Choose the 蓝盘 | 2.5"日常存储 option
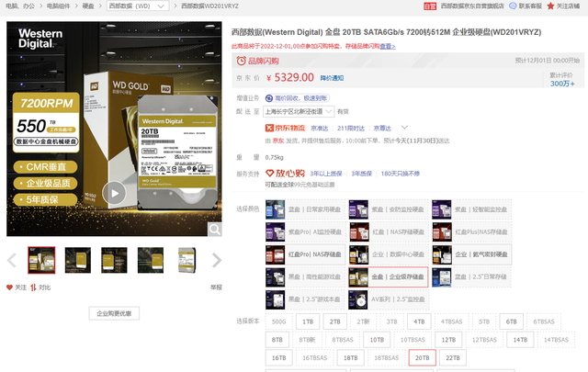588x372 pixels. [x=471, y=276]
